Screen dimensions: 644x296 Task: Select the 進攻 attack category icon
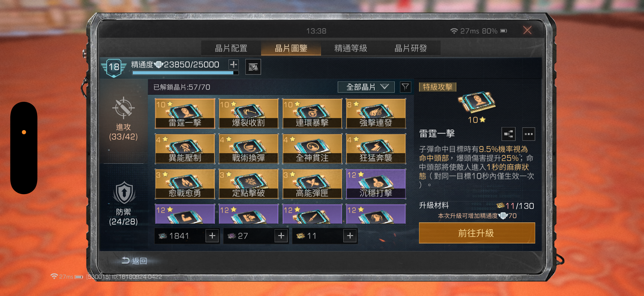[x=123, y=108]
